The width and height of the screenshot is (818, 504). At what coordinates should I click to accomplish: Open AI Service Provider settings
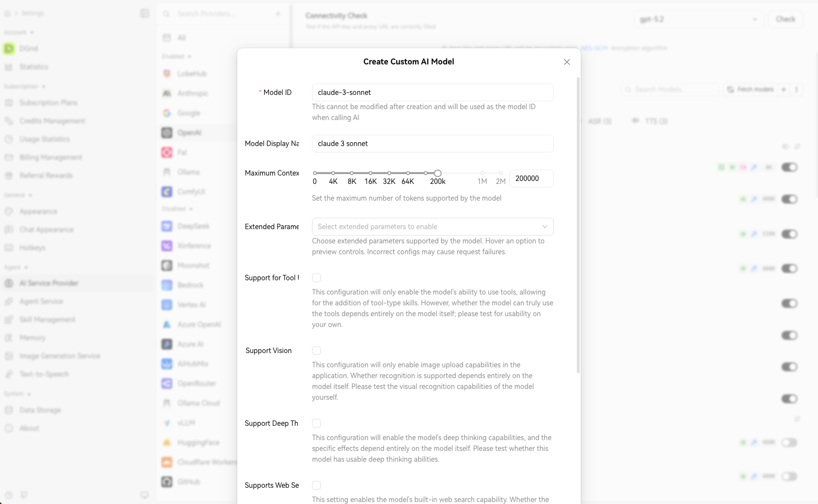(49, 283)
